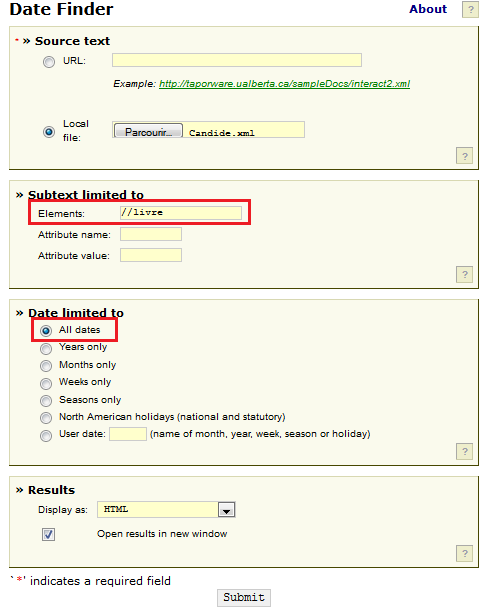Viewport: 484px width, 614px height.
Task: Select the URL source radio button
Action: click(x=49, y=62)
